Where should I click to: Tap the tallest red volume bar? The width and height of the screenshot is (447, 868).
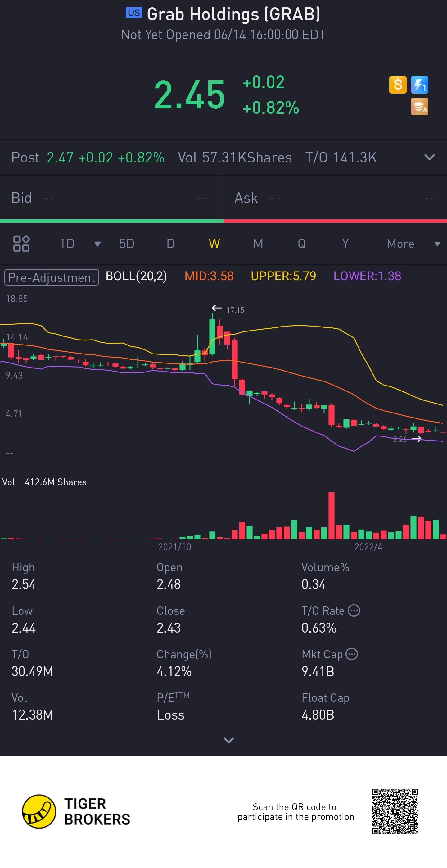click(x=332, y=515)
